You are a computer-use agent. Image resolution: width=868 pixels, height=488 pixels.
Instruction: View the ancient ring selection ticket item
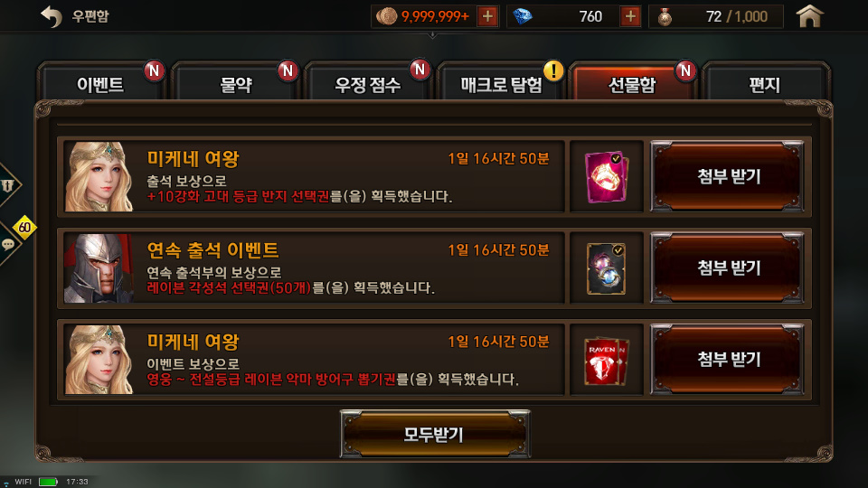(606, 176)
